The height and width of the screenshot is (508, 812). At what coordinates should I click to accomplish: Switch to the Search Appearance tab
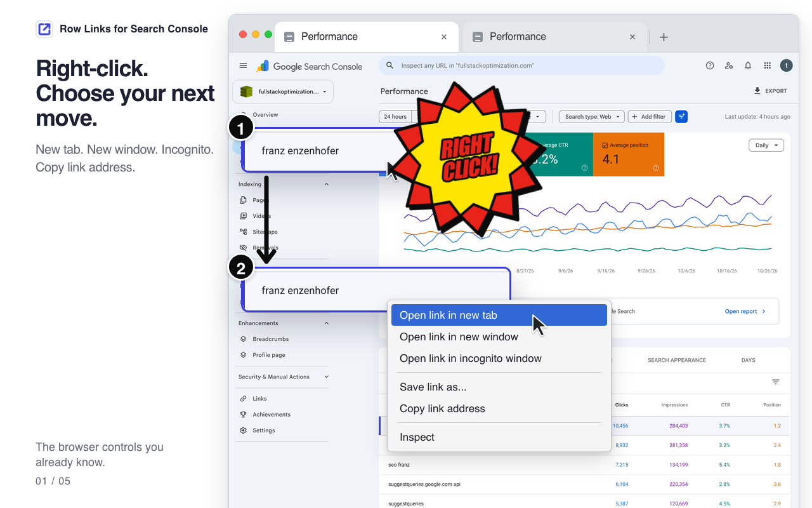pos(676,360)
